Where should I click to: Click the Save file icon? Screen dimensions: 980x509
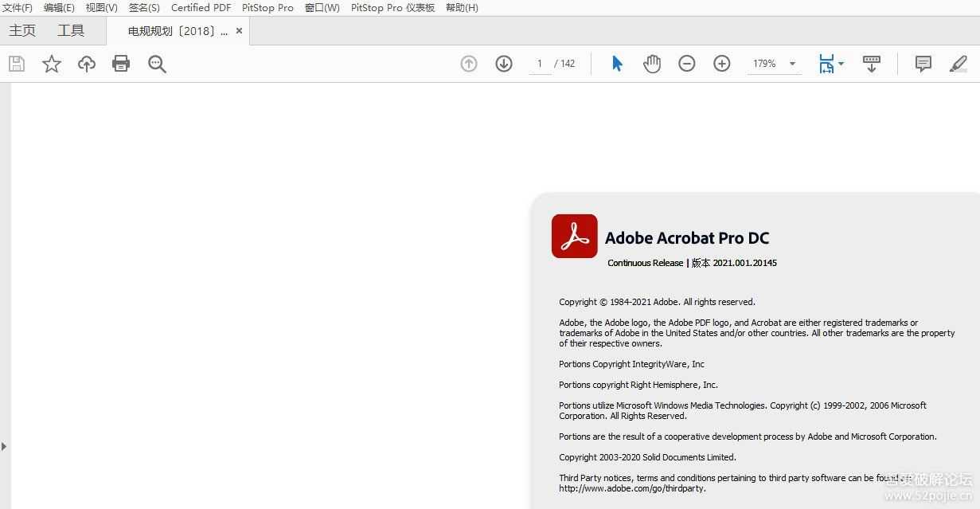(x=17, y=64)
